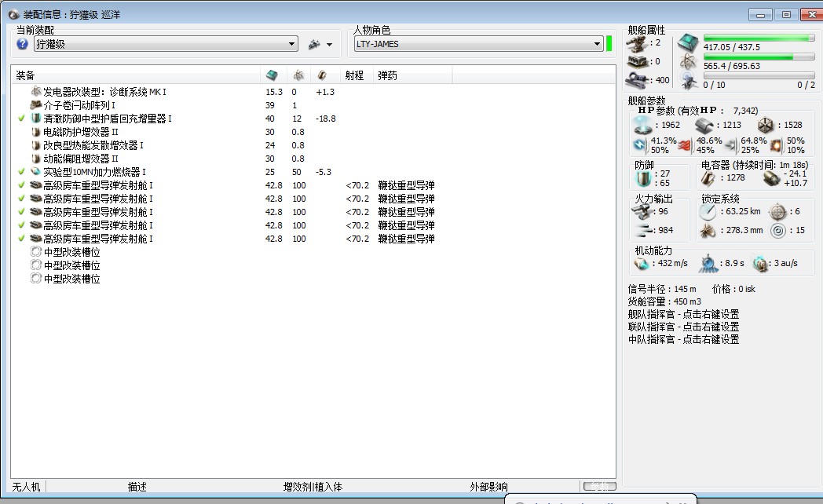This screenshot has height=504, width=823.
Task: Click the powergrid icon beside 565.4 / 695.63
Action: (688, 62)
